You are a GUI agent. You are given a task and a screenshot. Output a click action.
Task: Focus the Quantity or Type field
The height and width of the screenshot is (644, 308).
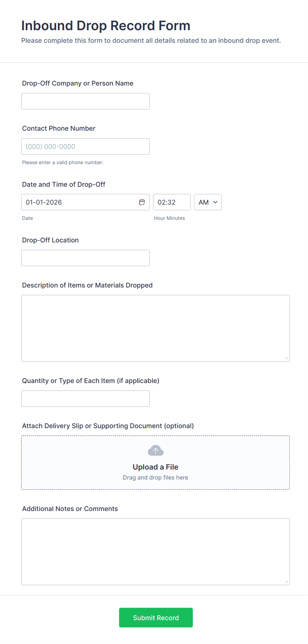(85, 398)
